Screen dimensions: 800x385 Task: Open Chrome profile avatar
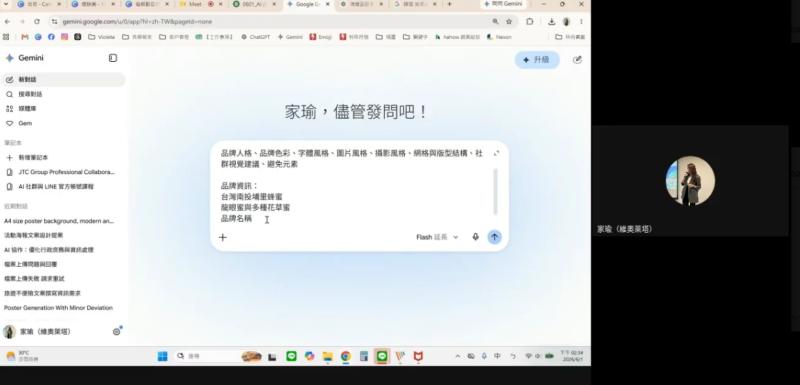click(x=566, y=21)
